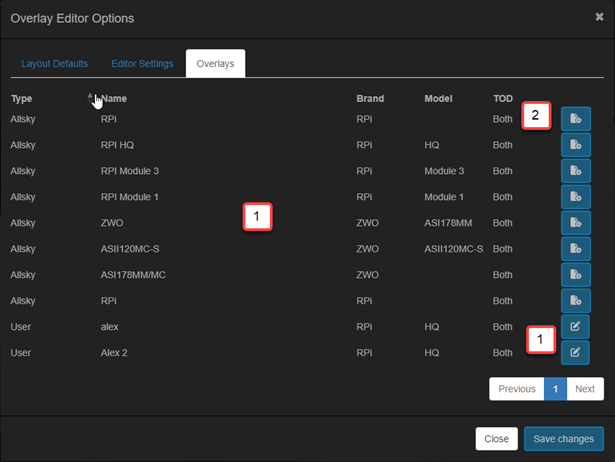Copy the ZWO ASI178MM overlay

click(x=575, y=223)
